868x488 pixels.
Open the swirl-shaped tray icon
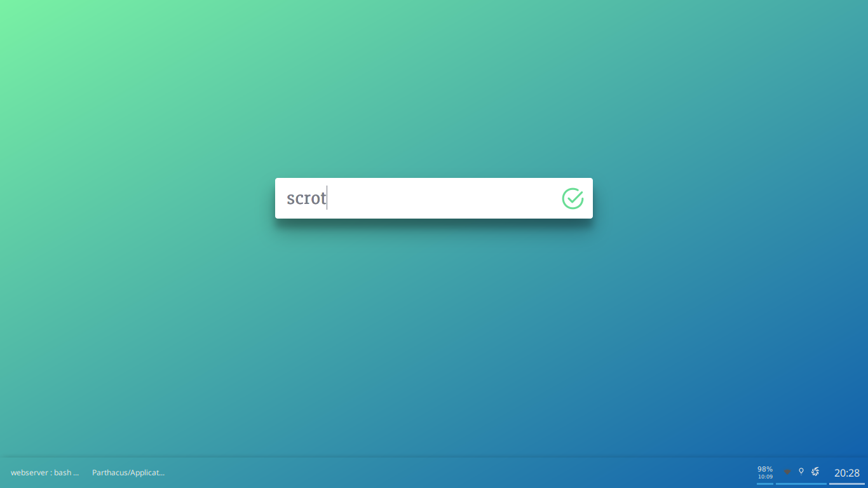tap(815, 471)
